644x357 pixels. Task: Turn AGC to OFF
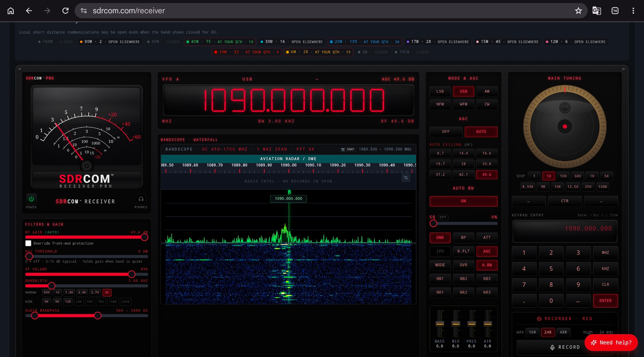click(446, 132)
